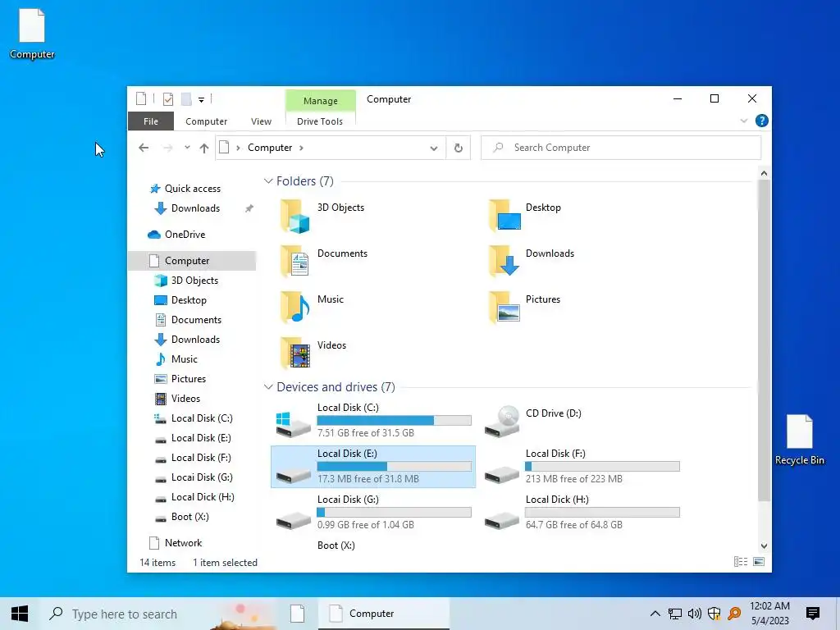The image size is (840, 630).
Task: Select Music in navigation pane
Action: coord(185,359)
